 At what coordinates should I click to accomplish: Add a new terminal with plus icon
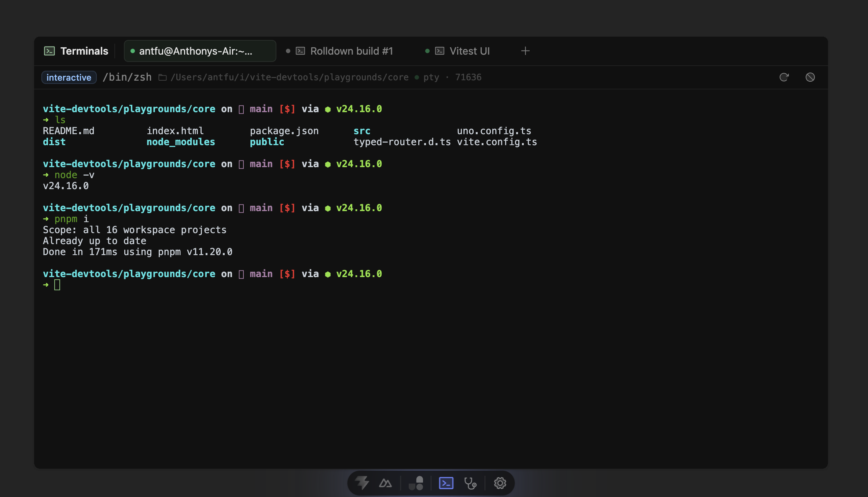click(525, 51)
